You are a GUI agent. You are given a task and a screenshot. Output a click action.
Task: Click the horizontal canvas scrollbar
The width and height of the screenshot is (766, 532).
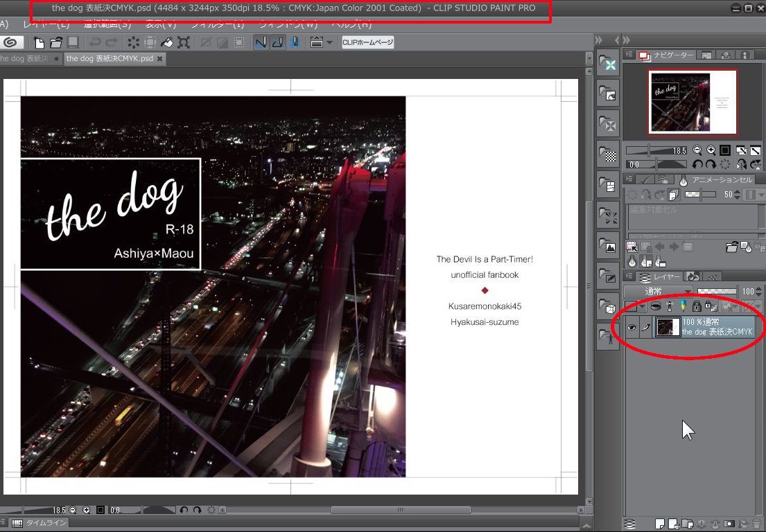tap(401, 510)
